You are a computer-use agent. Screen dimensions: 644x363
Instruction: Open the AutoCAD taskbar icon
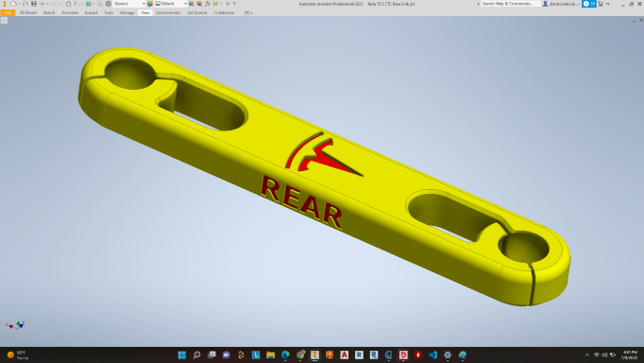pos(344,354)
